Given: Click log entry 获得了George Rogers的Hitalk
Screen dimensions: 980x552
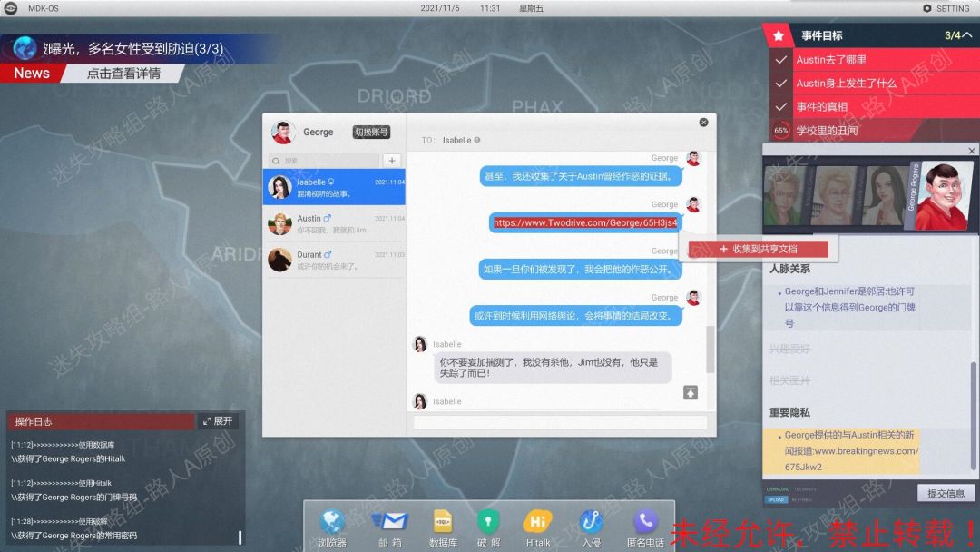Looking at the screenshot, I should (68, 458).
